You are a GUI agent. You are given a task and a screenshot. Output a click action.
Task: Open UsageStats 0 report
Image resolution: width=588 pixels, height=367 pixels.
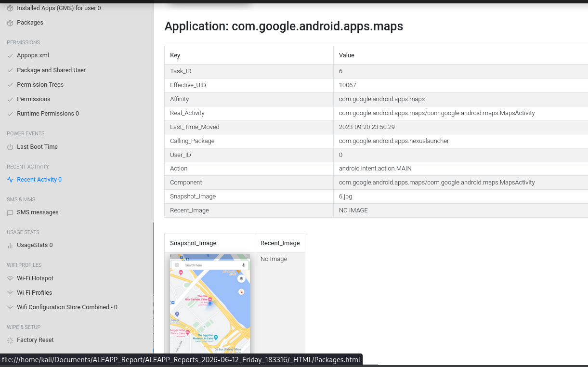click(35, 245)
